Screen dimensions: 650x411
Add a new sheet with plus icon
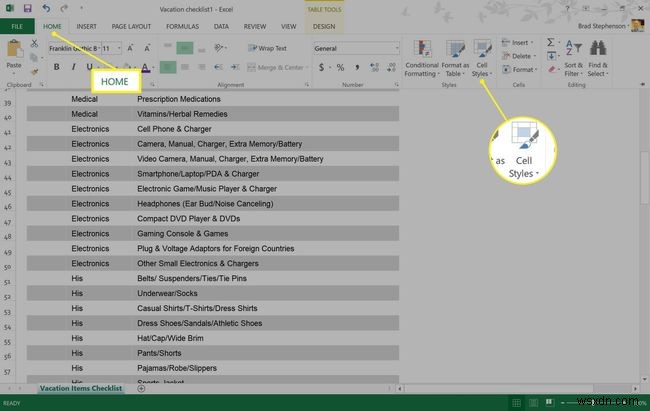[141, 389]
